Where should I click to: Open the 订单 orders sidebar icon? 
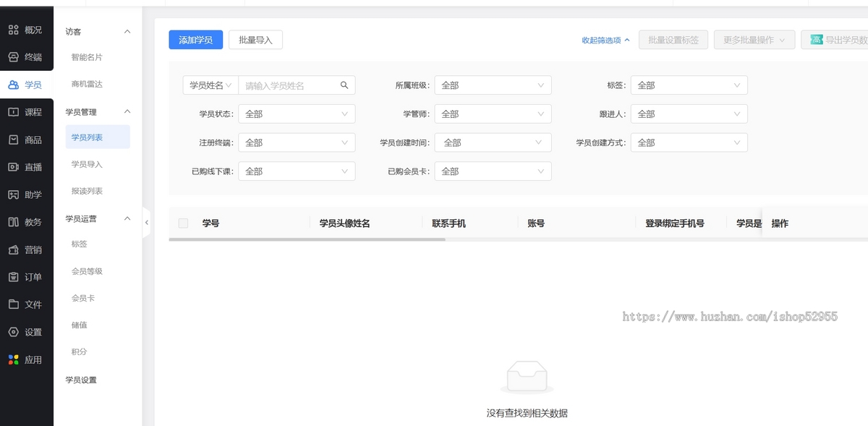(x=13, y=277)
